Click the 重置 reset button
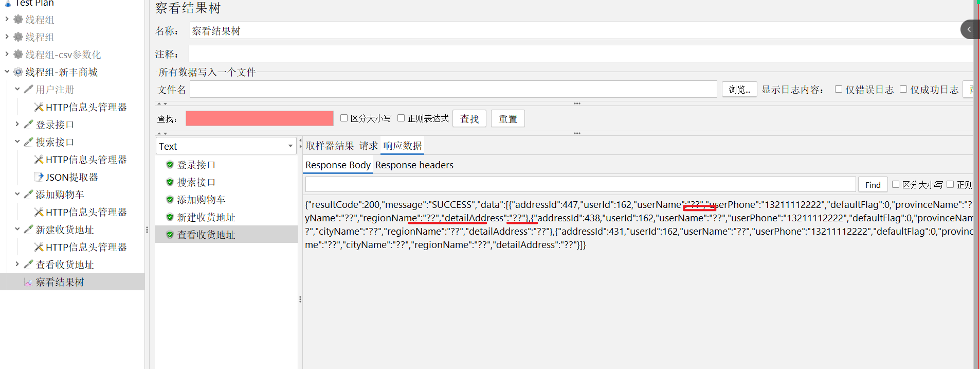980x369 pixels. click(508, 119)
